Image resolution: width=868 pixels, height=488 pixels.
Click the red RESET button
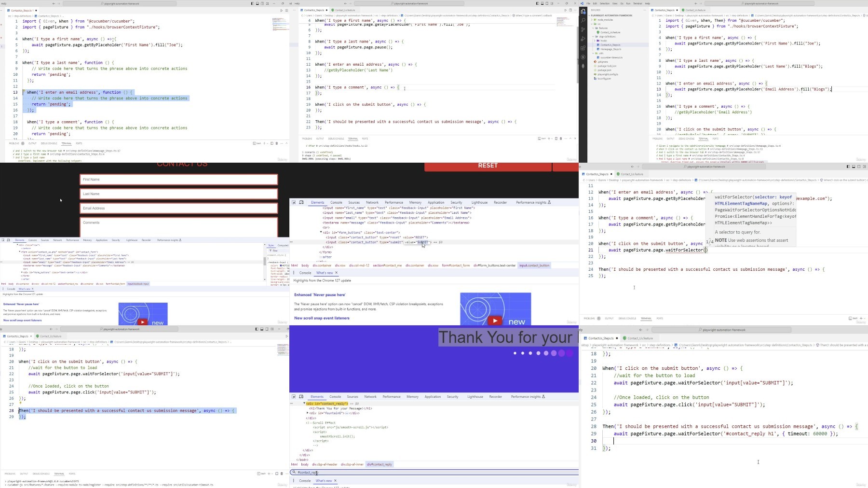[488, 167]
